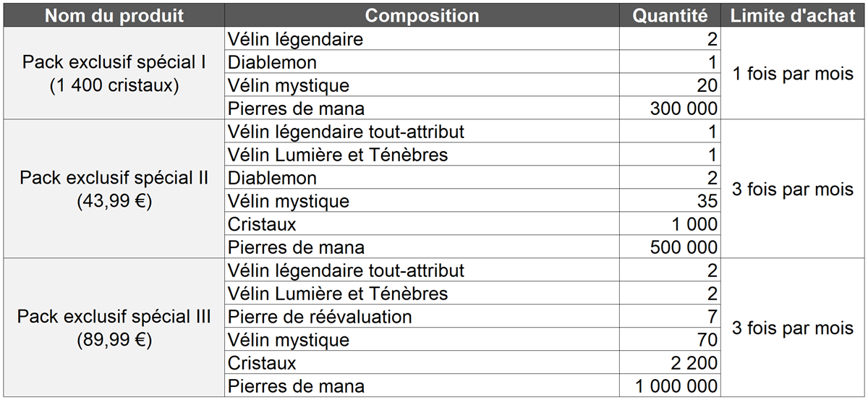Click the "1 fois par mois" limit cell
The height and width of the screenshot is (400, 868).
[x=793, y=74]
